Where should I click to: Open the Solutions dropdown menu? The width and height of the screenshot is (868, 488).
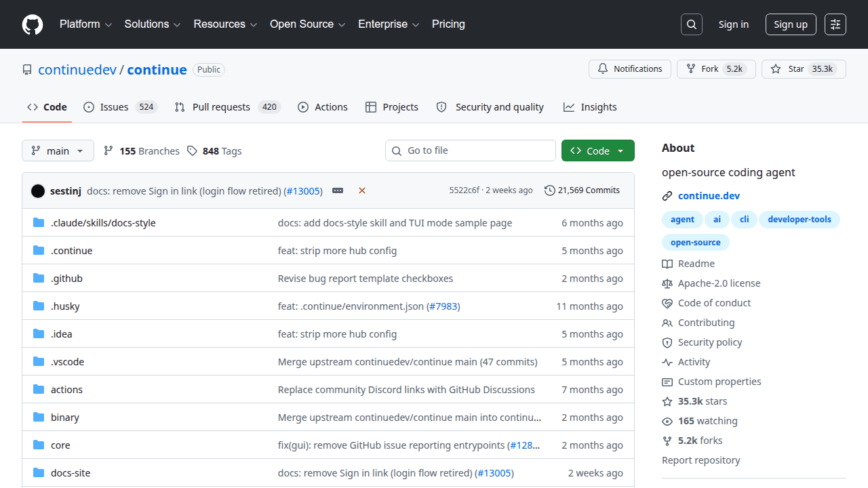153,24
